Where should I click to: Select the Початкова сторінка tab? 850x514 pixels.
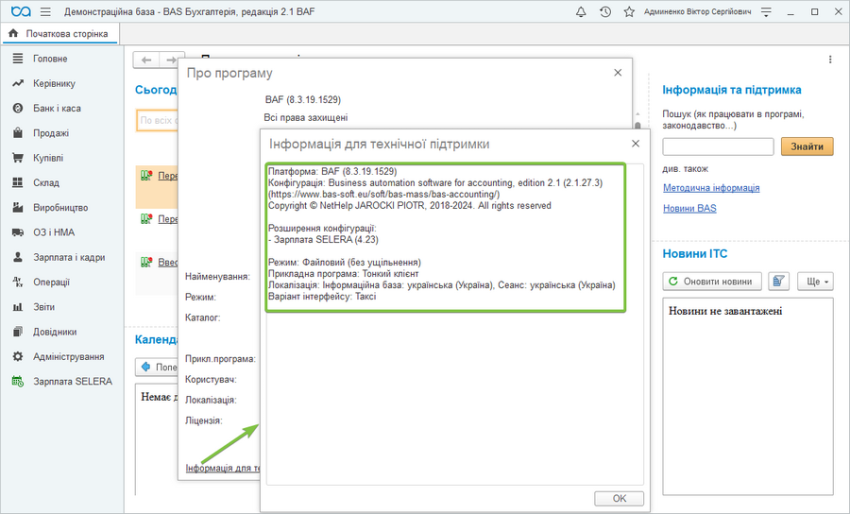(x=59, y=34)
